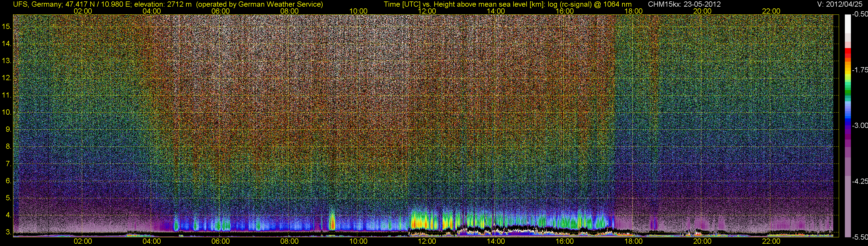Select the 04:00 label on the bottom time axis

(152, 241)
